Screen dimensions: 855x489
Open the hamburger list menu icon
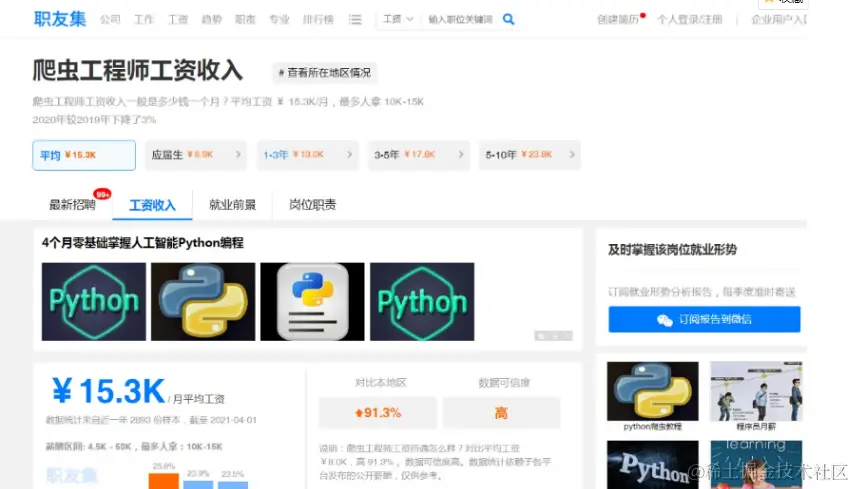click(x=355, y=20)
